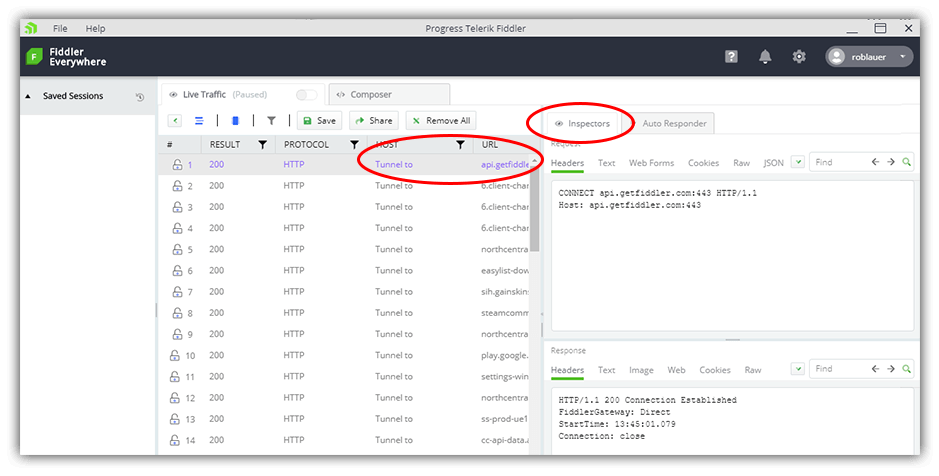Click the lock icon of session 2
Image resolution: width=939 pixels, height=476 pixels.
point(177,186)
